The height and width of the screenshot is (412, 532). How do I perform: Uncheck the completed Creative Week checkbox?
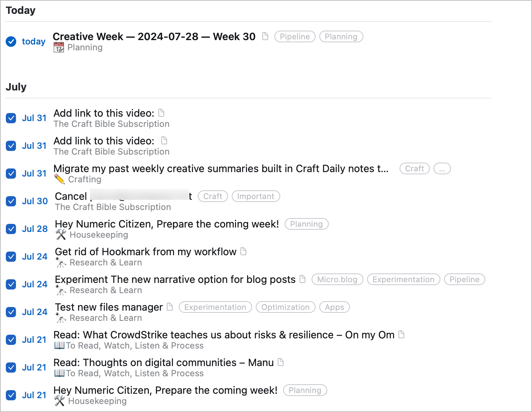pyautogui.click(x=11, y=42)
